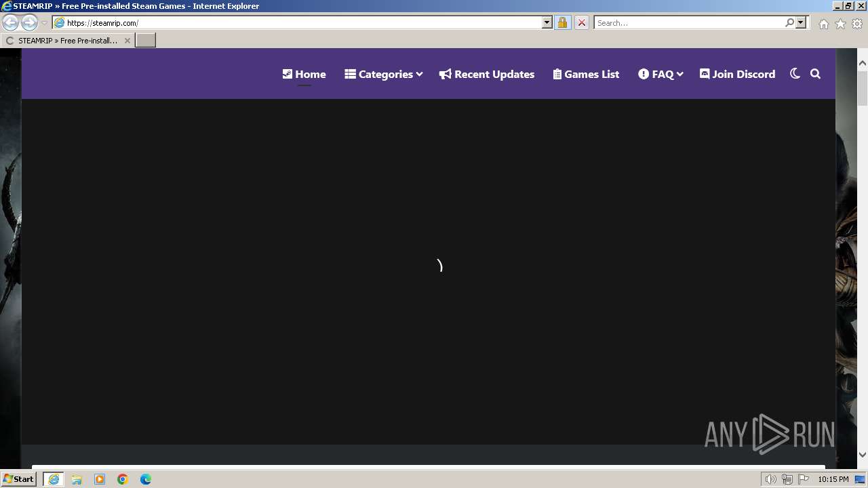Launch Microsoft Edge from the taskbar
This screenshot has width=868, height=488.
[x=146, y=479]
